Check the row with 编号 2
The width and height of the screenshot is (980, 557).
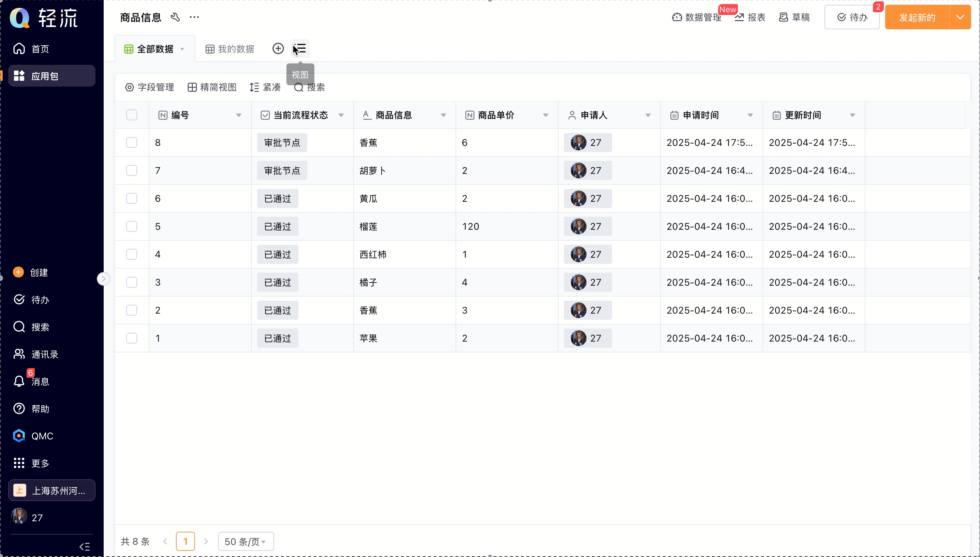coord(132,310)
